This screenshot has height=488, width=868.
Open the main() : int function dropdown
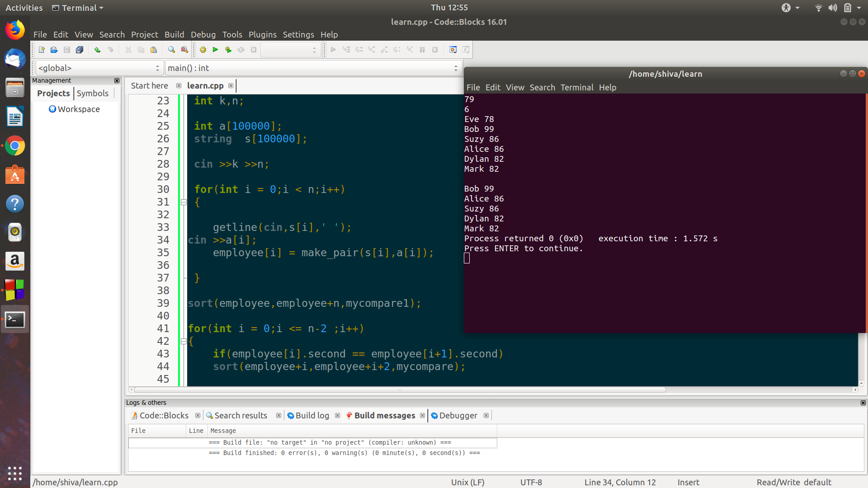(313, 68)
